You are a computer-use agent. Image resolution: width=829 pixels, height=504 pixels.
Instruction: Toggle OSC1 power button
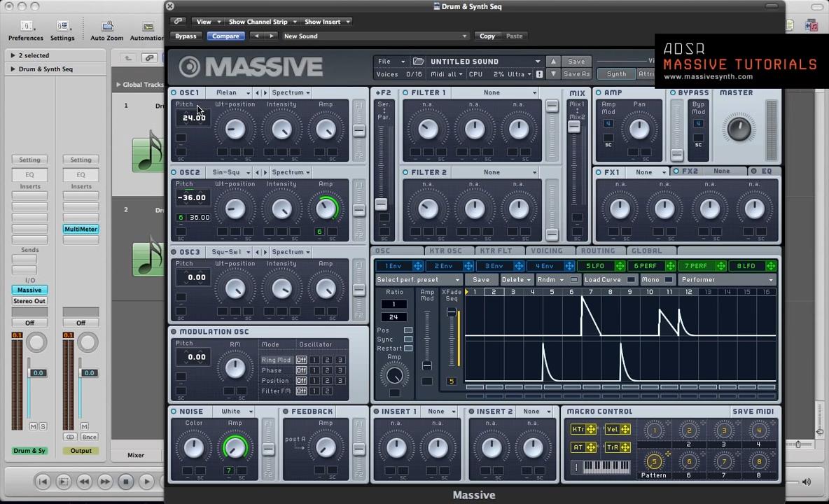pyautogui.click(x=174, y=92)
